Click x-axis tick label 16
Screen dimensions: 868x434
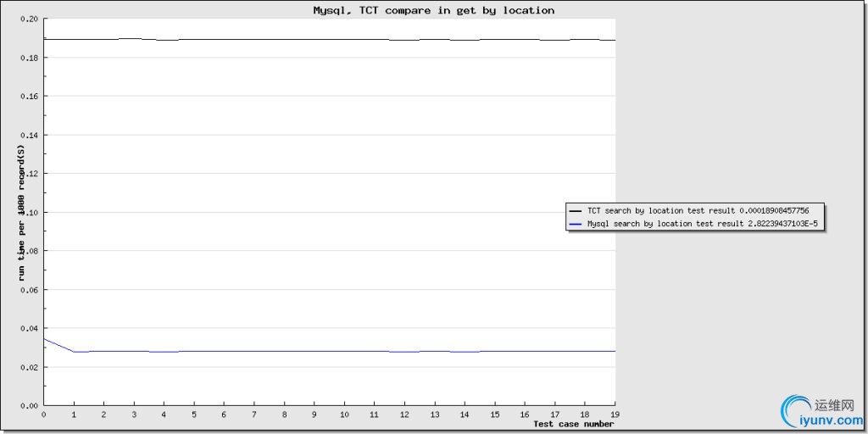[x=526, y=414]
